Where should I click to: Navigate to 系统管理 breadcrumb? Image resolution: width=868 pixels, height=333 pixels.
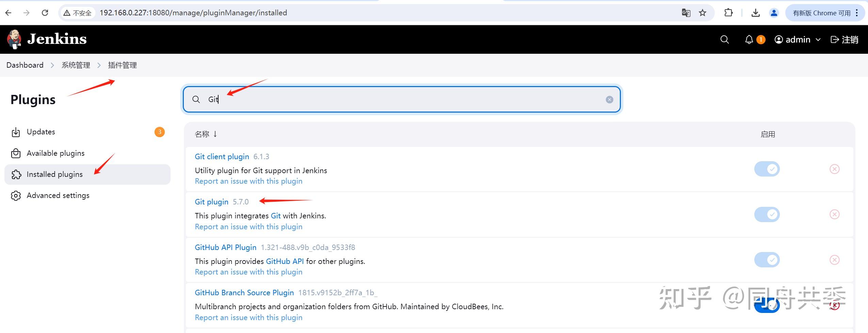[76, 65]
